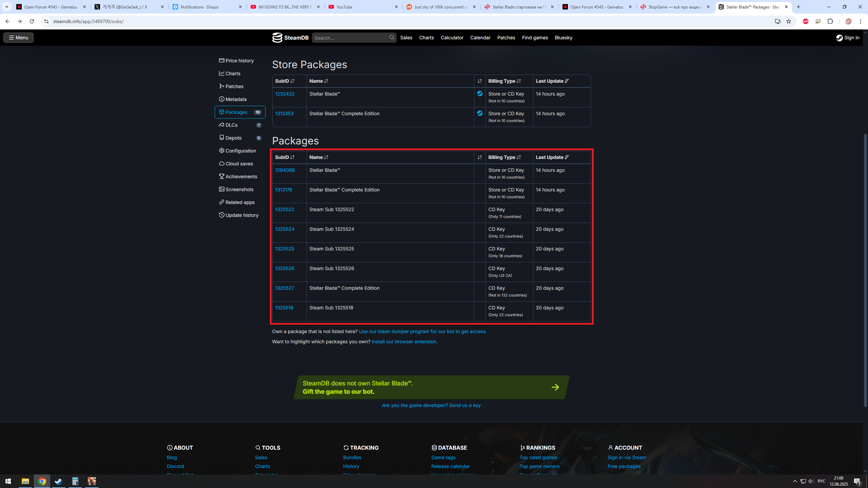Go back using browser back arrow
Screen dimensions: 868x488
tap(7, 21)
